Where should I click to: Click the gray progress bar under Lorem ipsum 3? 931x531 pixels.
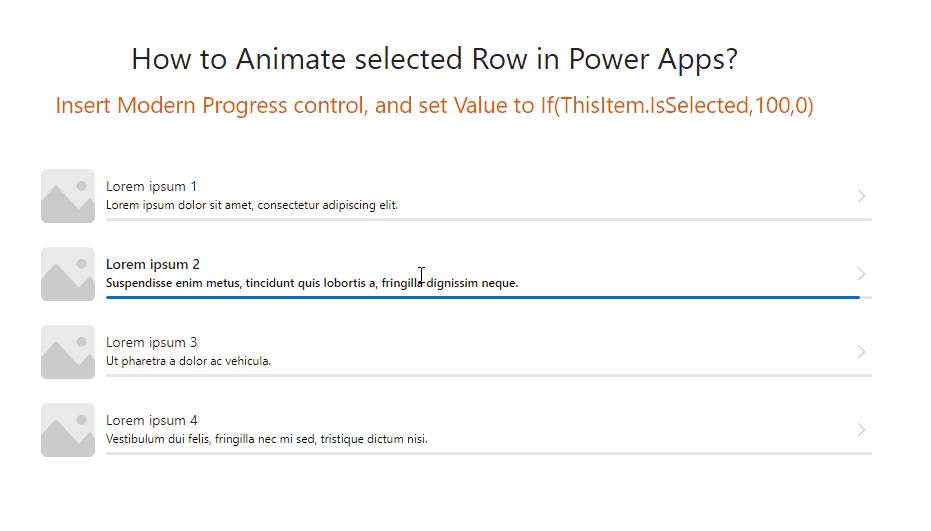pos(489,375)
